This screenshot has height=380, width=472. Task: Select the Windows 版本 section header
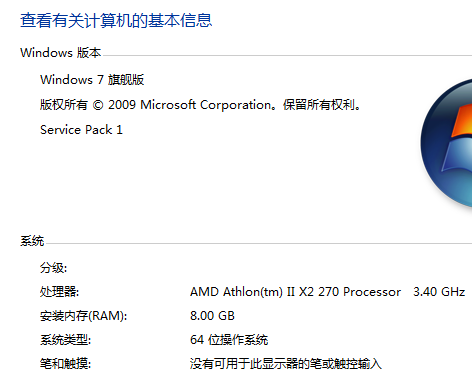click(60, 53)
